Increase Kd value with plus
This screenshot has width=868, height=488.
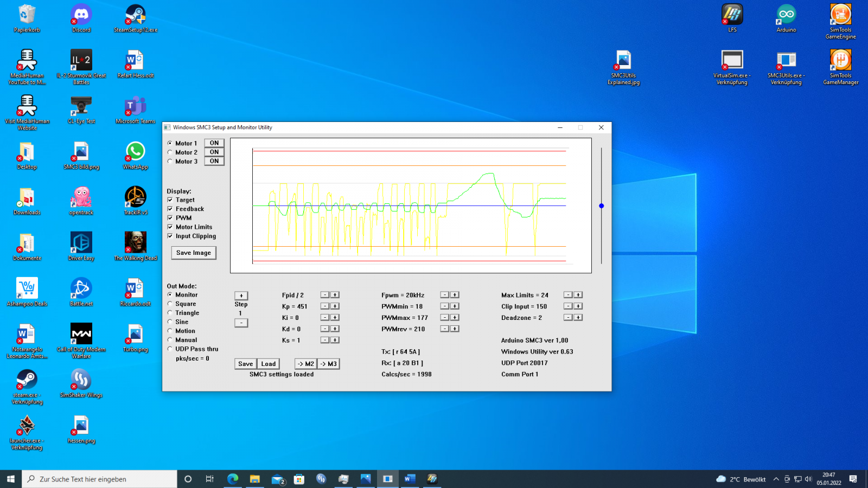[335, 329]
